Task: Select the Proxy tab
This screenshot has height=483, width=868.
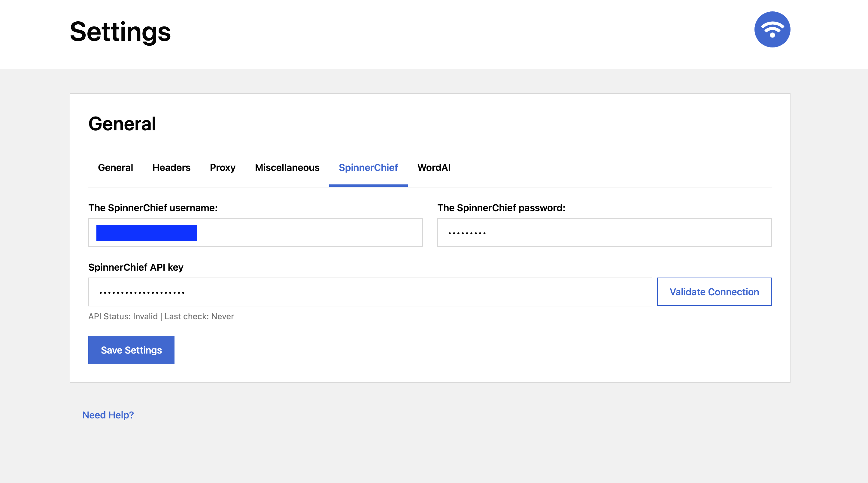Action: click(x=222, y=168)
